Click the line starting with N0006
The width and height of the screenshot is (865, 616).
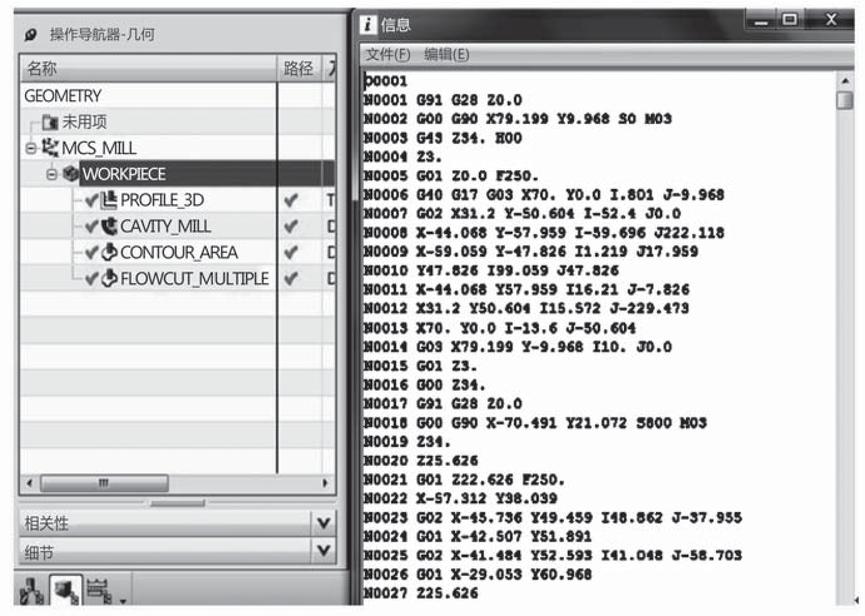pos(545,195)
